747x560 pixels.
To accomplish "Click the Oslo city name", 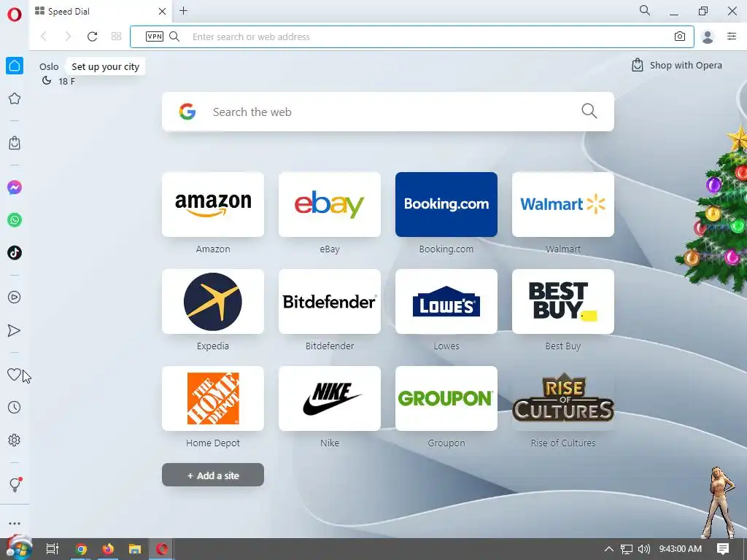I will pos(49,66).
